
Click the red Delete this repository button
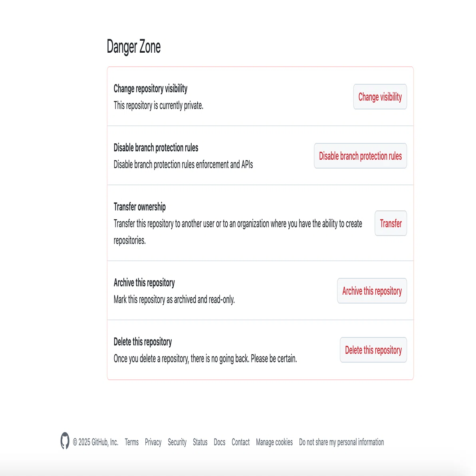tap(373, 350)
